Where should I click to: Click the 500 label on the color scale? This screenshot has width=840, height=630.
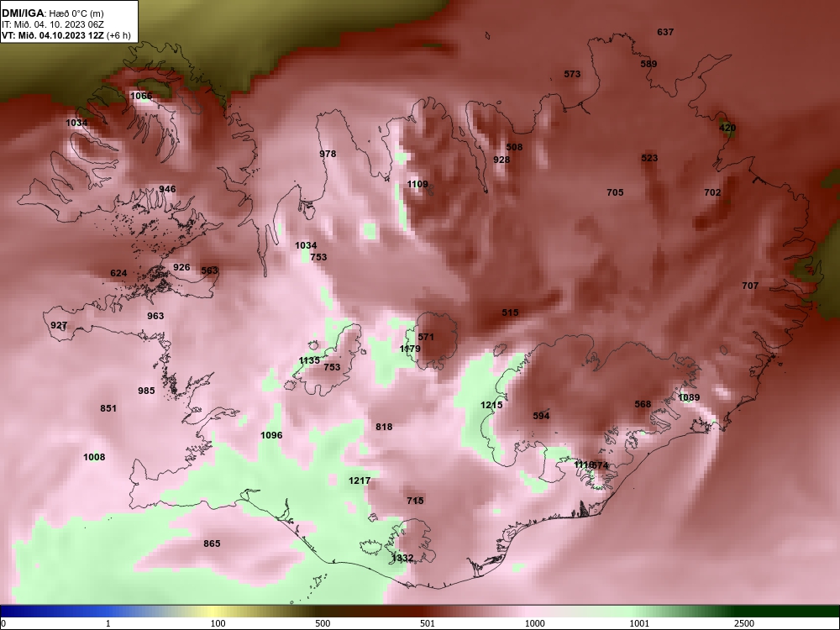click(323, 623)
